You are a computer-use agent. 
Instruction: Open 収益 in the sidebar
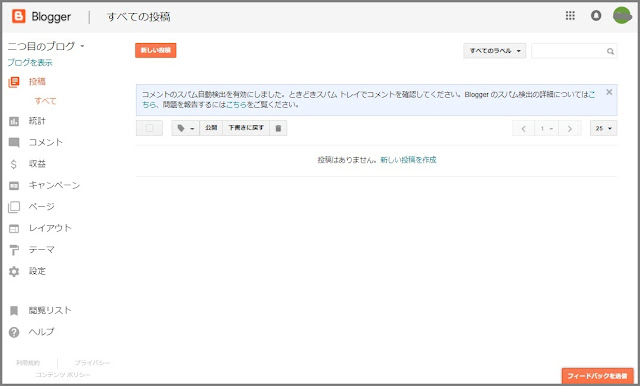pyautogui.click(x=37, y=164)
